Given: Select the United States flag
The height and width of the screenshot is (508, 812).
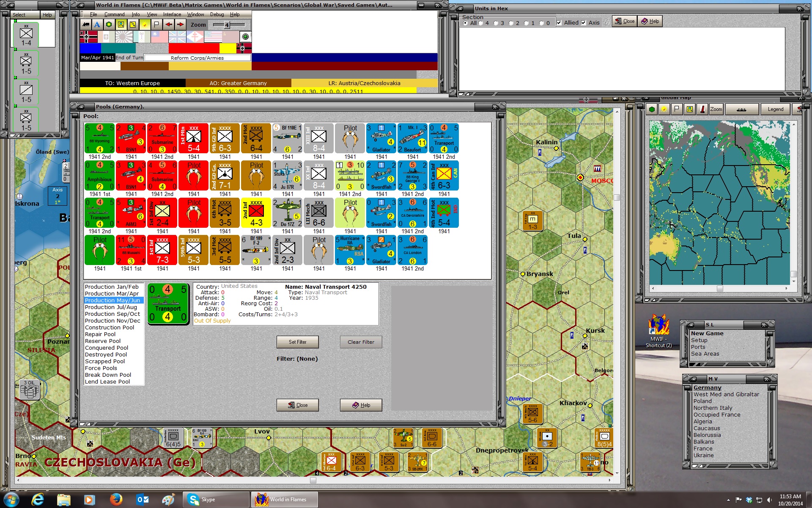Looking at the screenshot, I should coord(213,37).
